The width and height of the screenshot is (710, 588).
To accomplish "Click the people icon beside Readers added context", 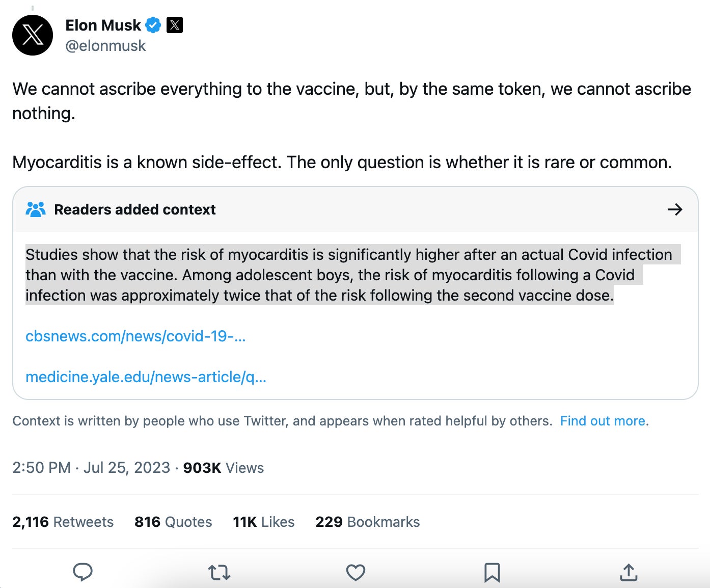I will (x=36, y=209).
